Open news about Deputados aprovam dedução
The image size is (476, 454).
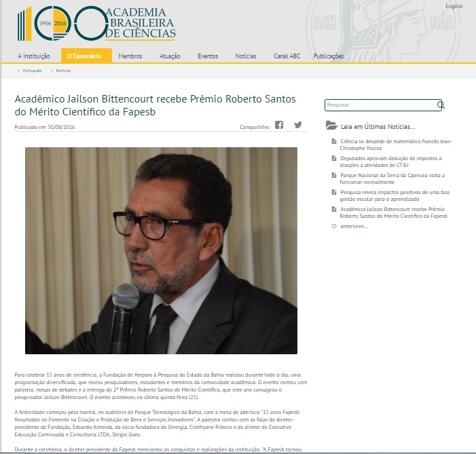coord(390,162)
